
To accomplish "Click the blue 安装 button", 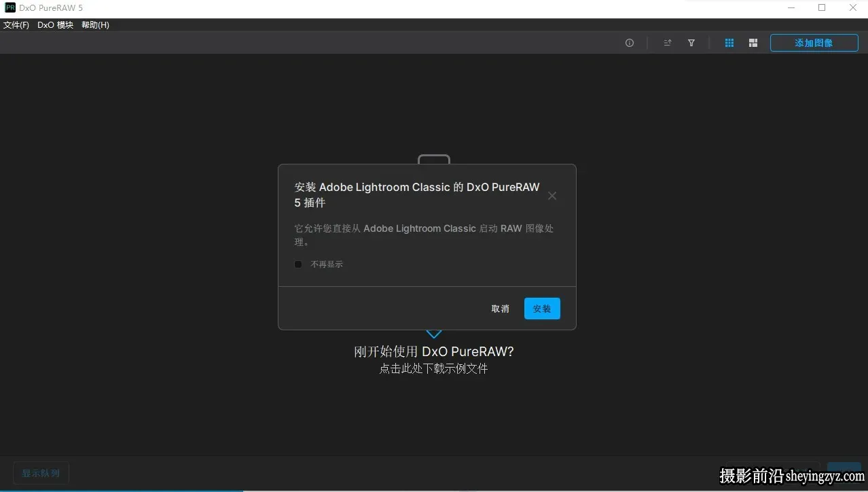I will coord(542,309).
